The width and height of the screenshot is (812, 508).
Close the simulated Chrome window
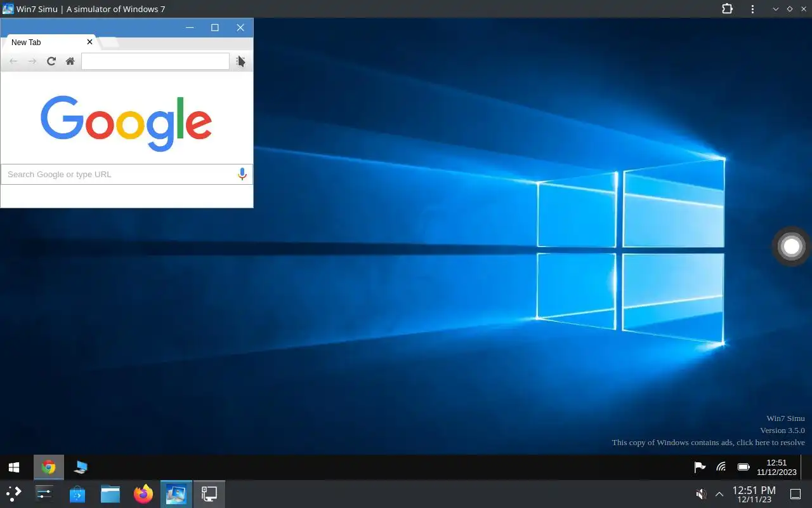[240, 27]
